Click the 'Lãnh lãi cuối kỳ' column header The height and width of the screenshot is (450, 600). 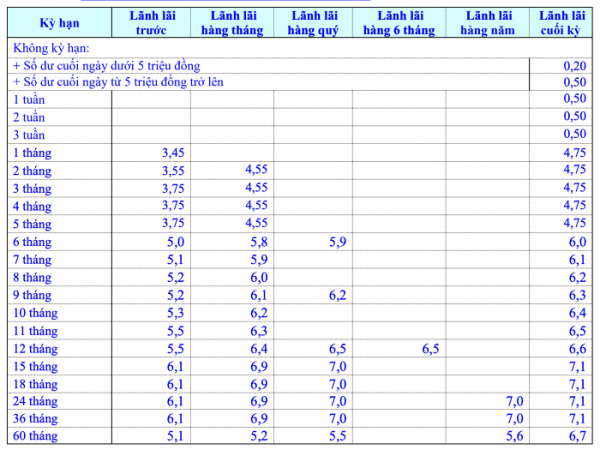pos(561,23)
